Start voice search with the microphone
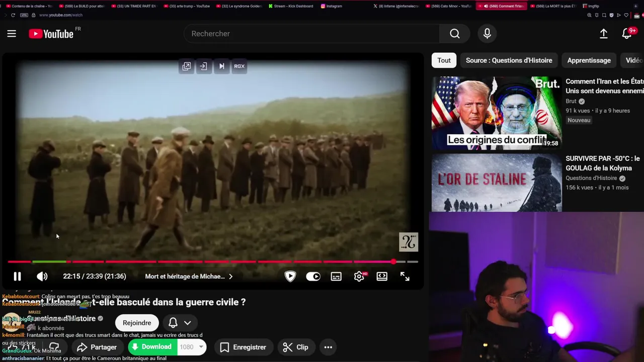Image resolution: width=644 pixels, height=362 pixels. pyautogui.click(x=487, y=34)
